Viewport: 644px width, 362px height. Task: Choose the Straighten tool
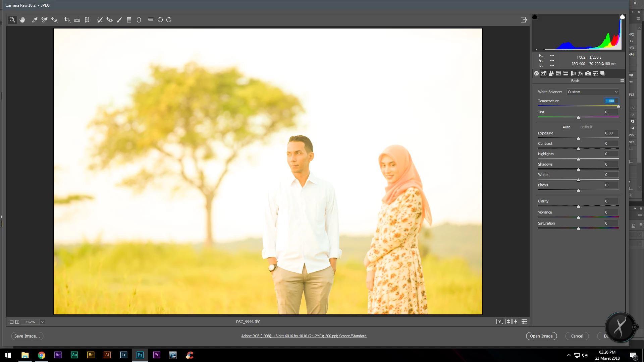(x=77, y=20)
